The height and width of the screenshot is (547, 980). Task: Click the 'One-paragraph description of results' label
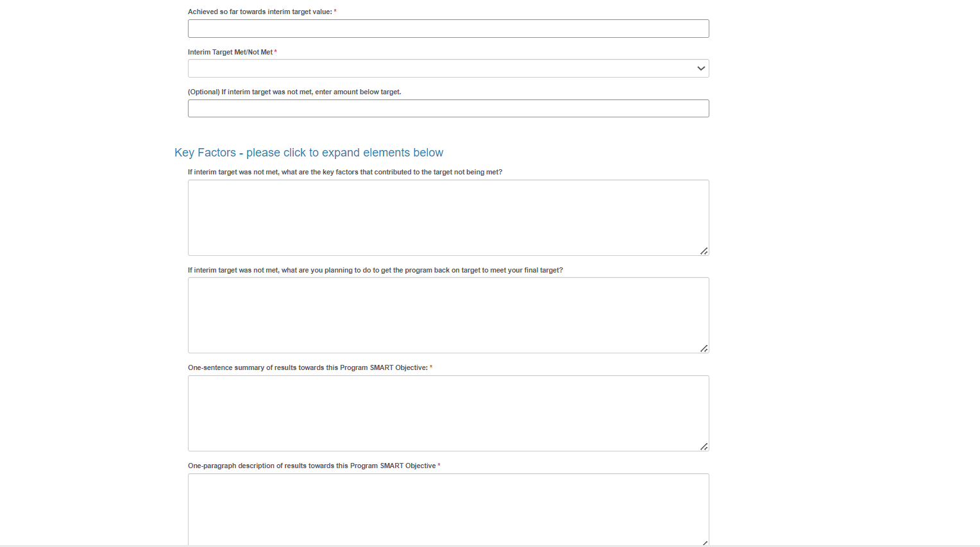point(311,466)
